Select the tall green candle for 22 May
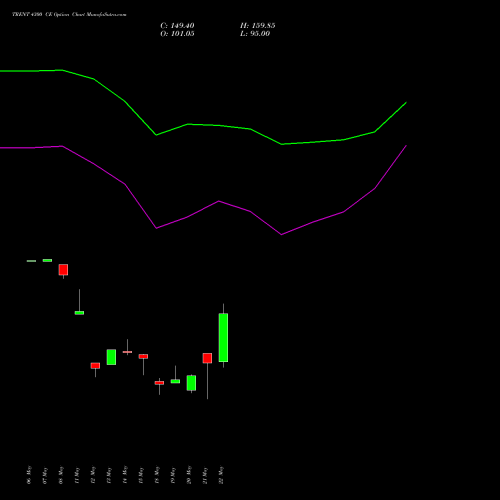 [x=223, y=337]
